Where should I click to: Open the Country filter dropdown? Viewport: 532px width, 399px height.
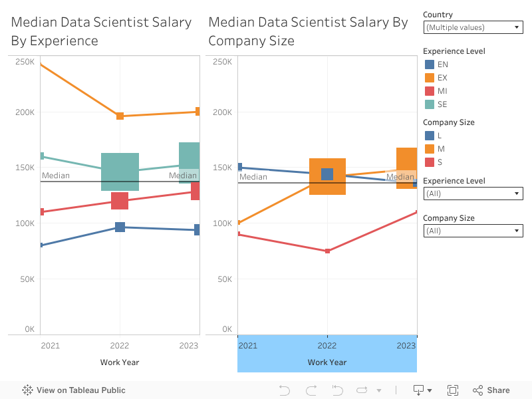[473, 27]
